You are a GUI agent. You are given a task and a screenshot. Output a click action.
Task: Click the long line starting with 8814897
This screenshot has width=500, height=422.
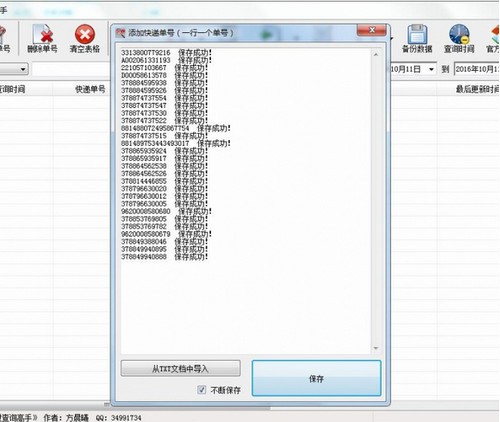click(176, 143)
